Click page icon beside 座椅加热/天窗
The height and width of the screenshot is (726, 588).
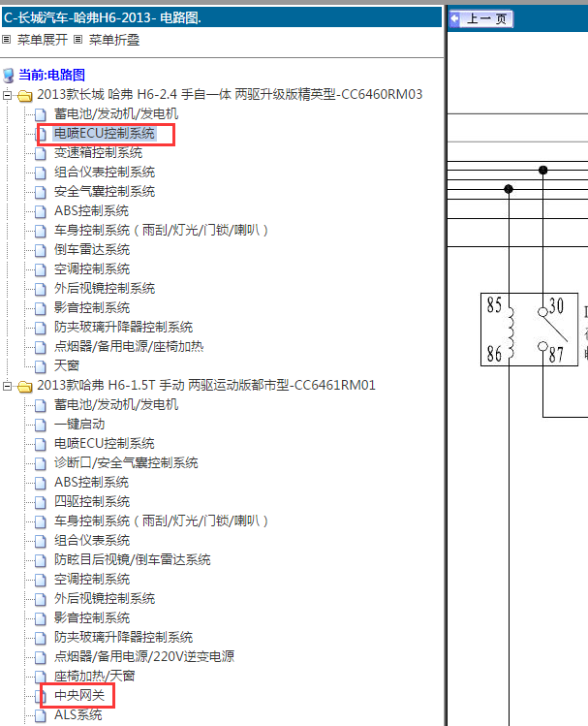click(41, 677)
